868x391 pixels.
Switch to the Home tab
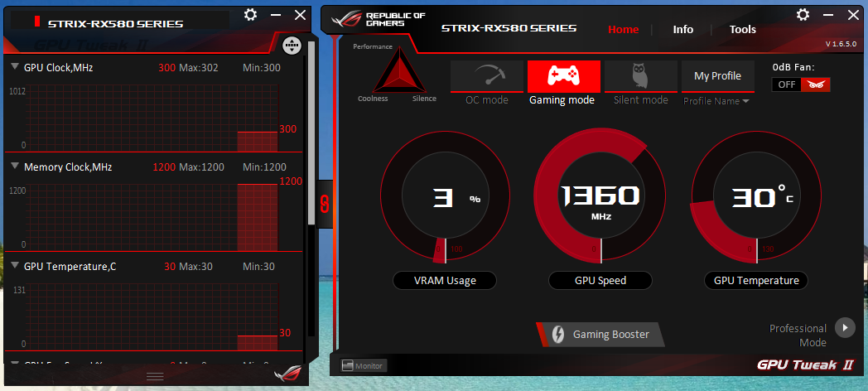[x=624, y=29]
